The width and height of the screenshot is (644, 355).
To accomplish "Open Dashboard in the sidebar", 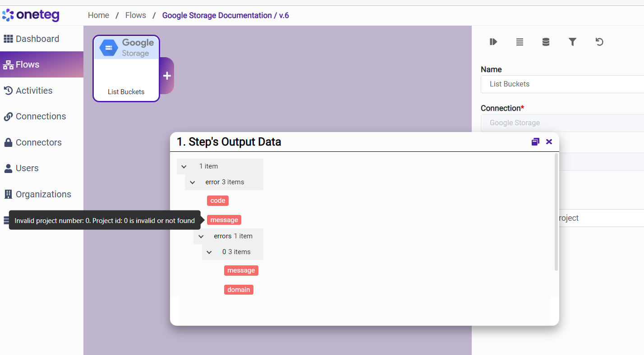I will (x=37, y=39).
